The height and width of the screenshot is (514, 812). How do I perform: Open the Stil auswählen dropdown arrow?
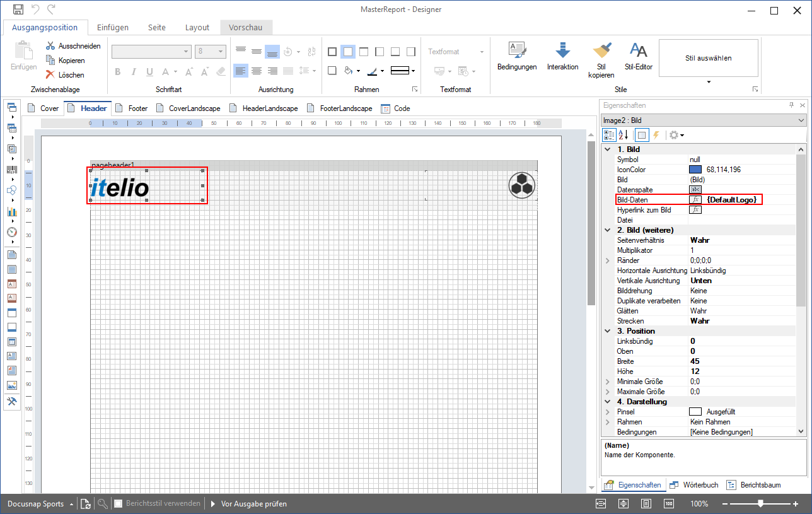pyautogui.click(x=709, y=82)
